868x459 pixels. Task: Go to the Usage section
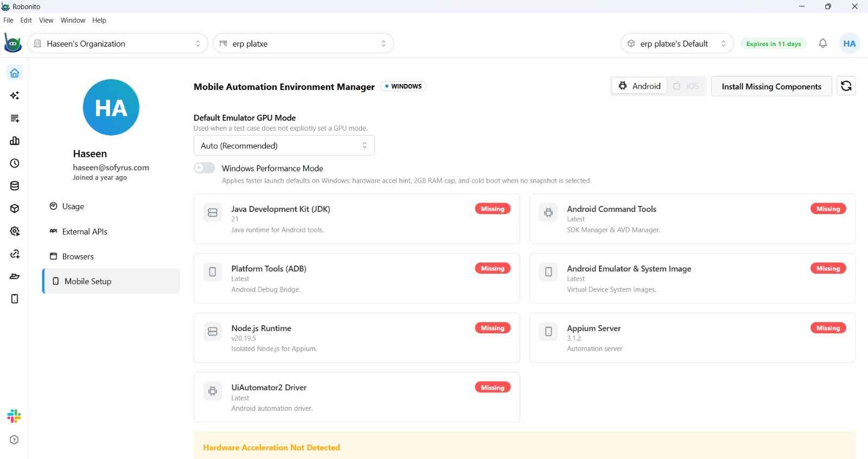(111, 206)
